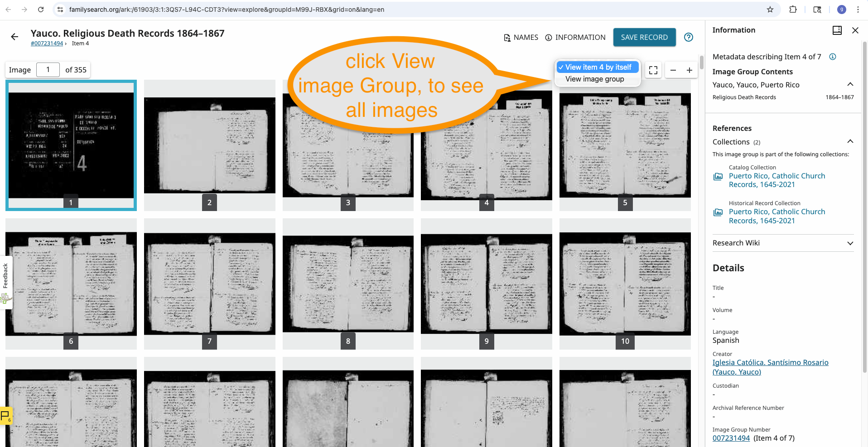868x447 pixels.
Task: Click the 'Item 4' breadcrumb text
Action: click(80, 43)
